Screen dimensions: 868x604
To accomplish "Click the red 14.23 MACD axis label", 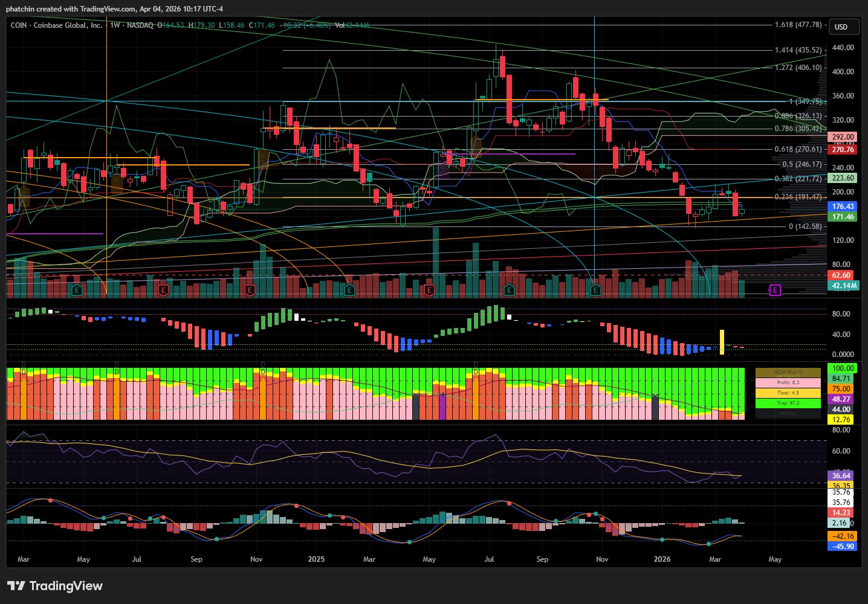I will 841,513.
